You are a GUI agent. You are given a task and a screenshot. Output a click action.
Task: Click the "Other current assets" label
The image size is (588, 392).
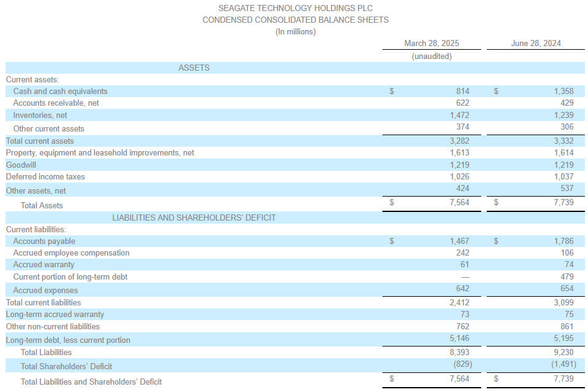[x=48, y=129]
